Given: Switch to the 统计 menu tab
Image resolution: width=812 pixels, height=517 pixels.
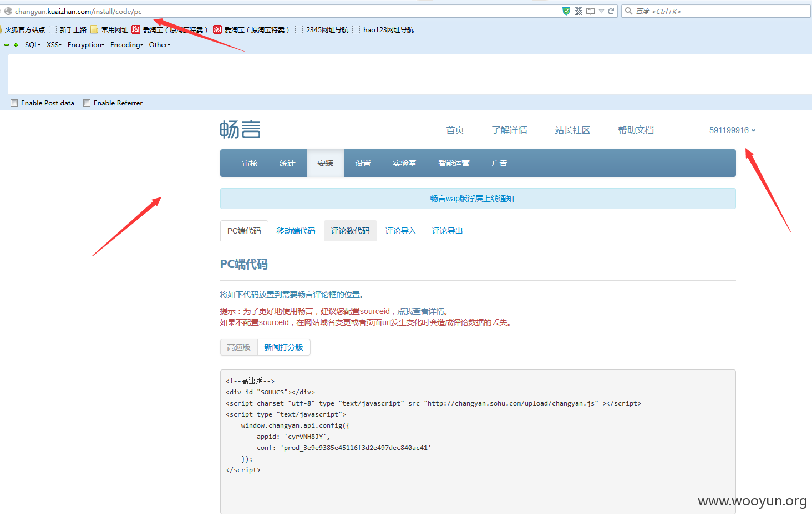Looking at the screenshot, I should pos(287,163).
